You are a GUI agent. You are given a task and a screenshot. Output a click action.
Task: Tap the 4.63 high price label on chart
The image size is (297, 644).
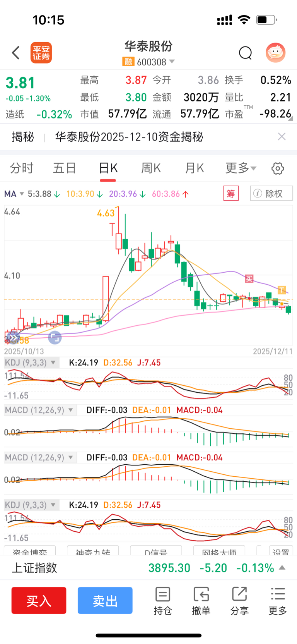pos(106,213)
